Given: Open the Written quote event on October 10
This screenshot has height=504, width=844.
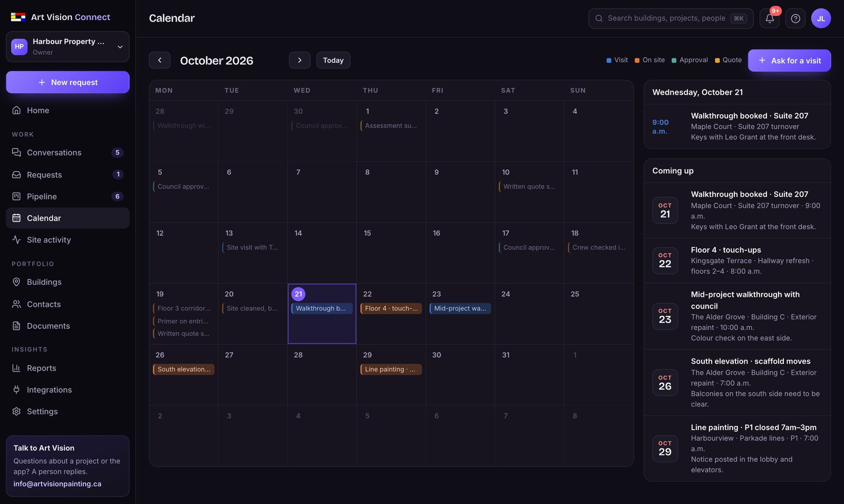Looking at the screenshot, I should [529, 187].
